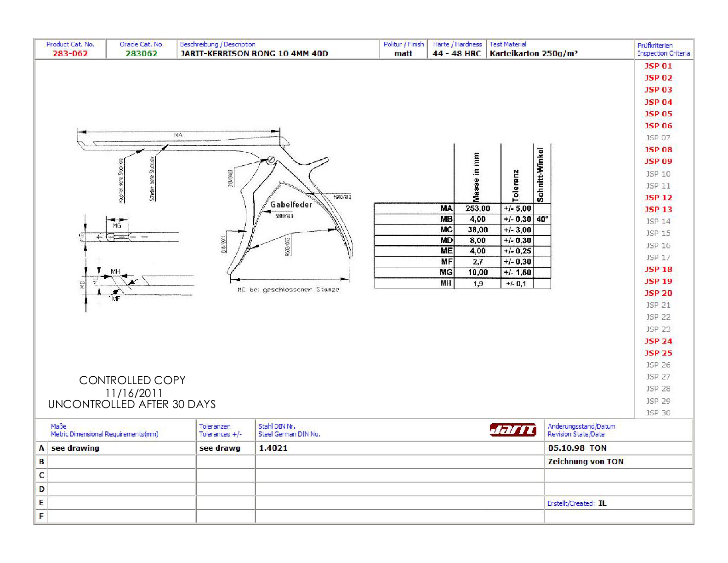
Task: Open the JSP 13 inspection criterion
Action: click(x=658, y=209)
